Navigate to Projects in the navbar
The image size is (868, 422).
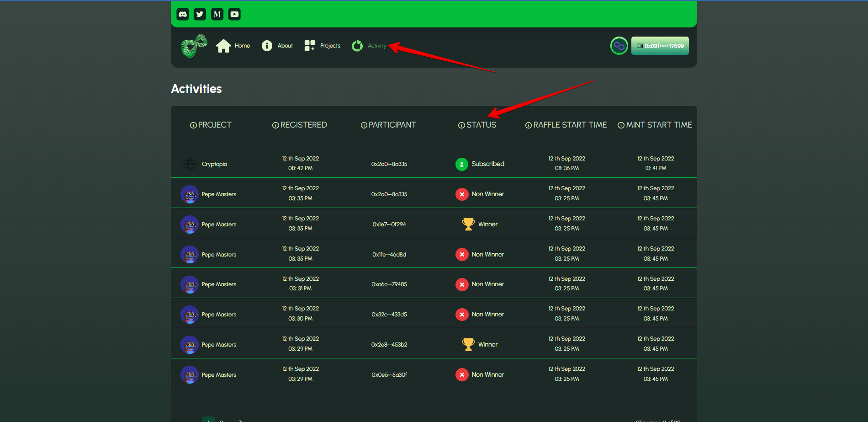tap(323, 46)
